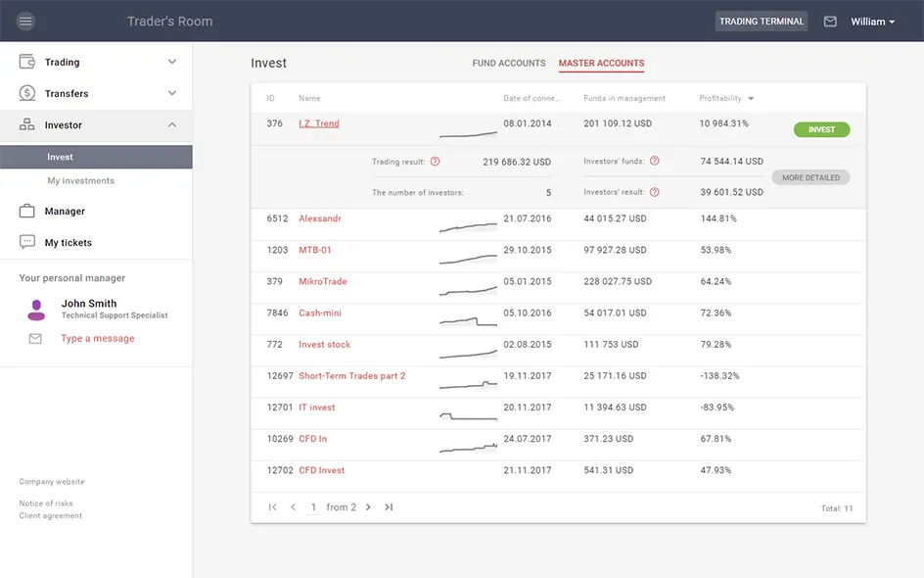Select the Trading icon in the sidebar
Image resolution: width=924 pixels, height=578 pixels.
point(27,61)
